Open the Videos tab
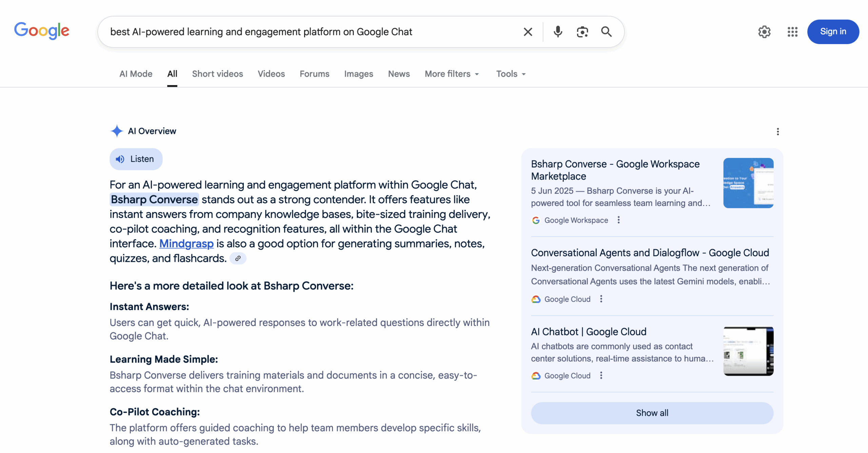The height and width of the screenshot is (453, 868). coord(271,74)
